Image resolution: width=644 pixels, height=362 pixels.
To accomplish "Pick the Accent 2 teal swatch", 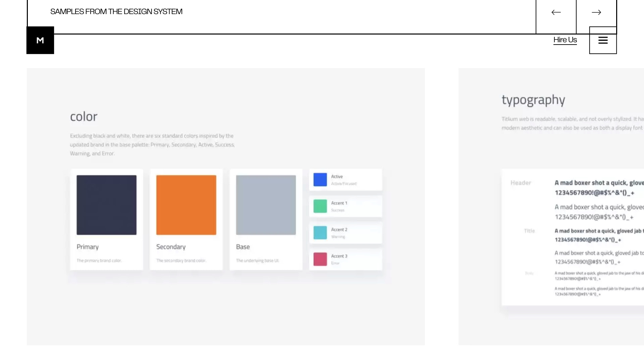I will point(320,233).
